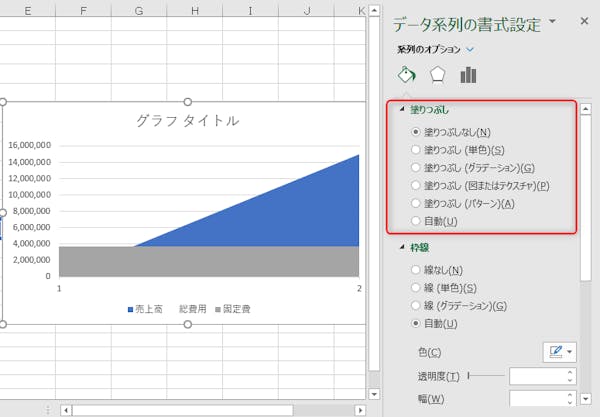Select 塗りつぶし (パターン) fill option

pos(416,203)
